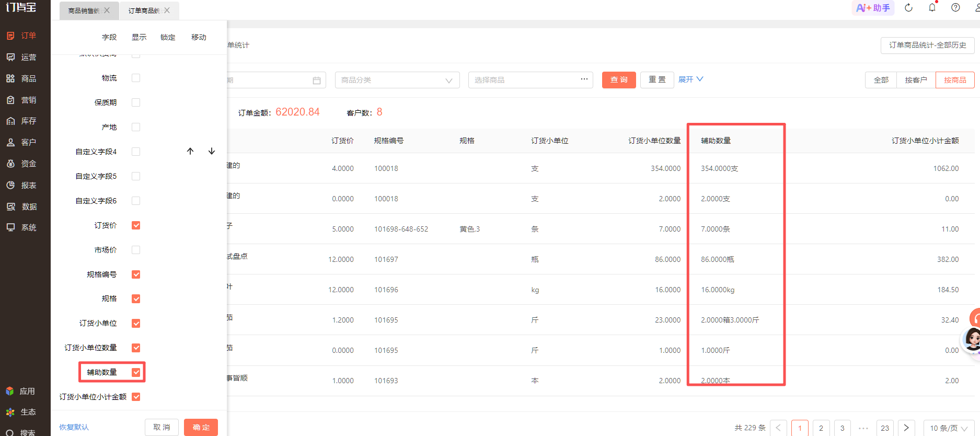Screen dimensions: 980x436
Task: Open the 订单 sidebar menu
Action: (21, 36)
